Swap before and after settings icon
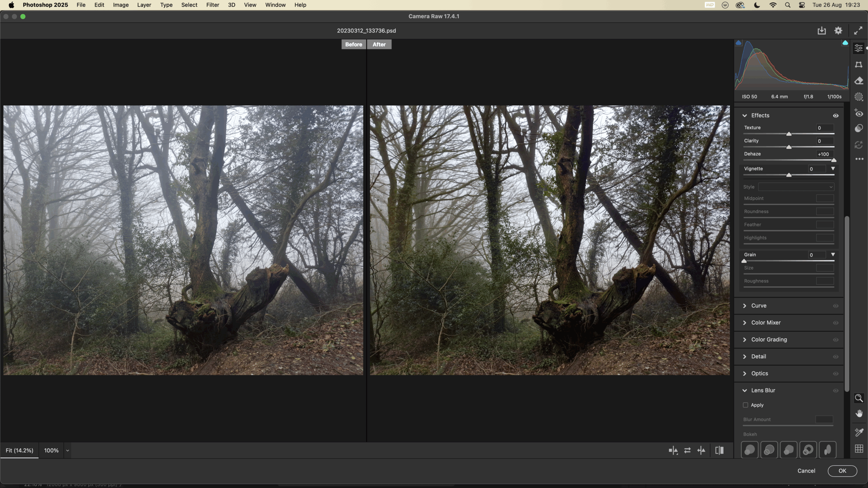Viewport: 868px width, 488px height. tap(687, 450)
